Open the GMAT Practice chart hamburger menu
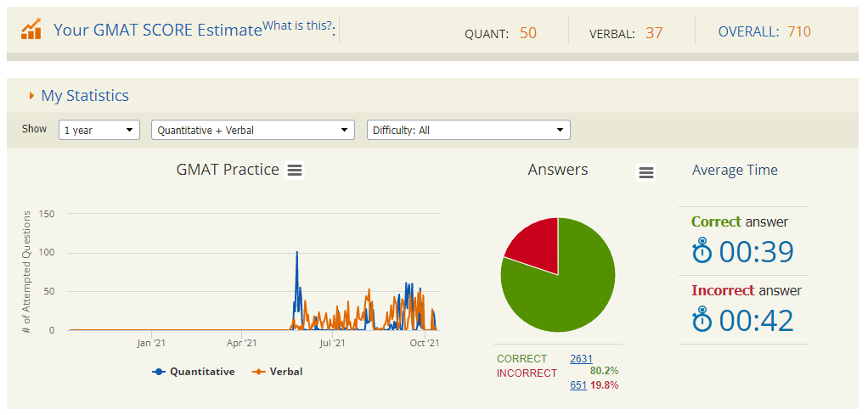 point(295,171)
